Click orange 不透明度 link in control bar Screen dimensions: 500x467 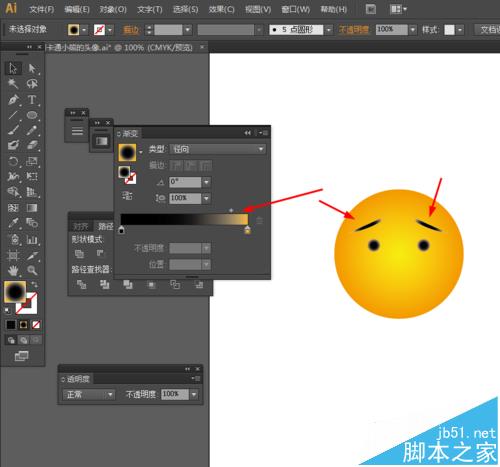pos(354,30)
